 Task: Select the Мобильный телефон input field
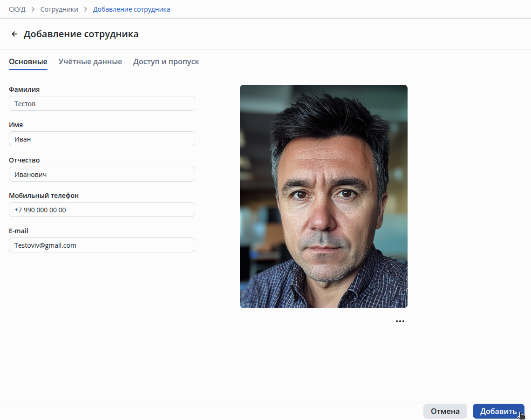click(x=102, y=210)
